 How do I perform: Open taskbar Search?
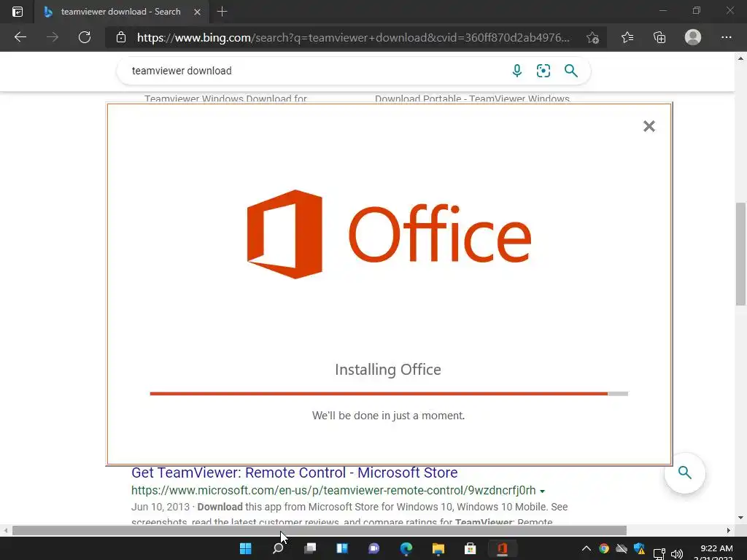278,548
